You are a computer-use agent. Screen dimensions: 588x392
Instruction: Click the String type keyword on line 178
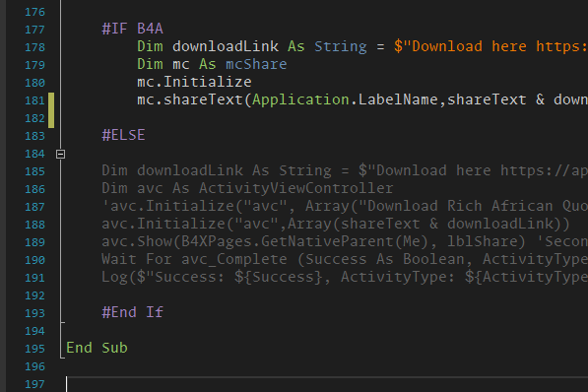(341, 46)
